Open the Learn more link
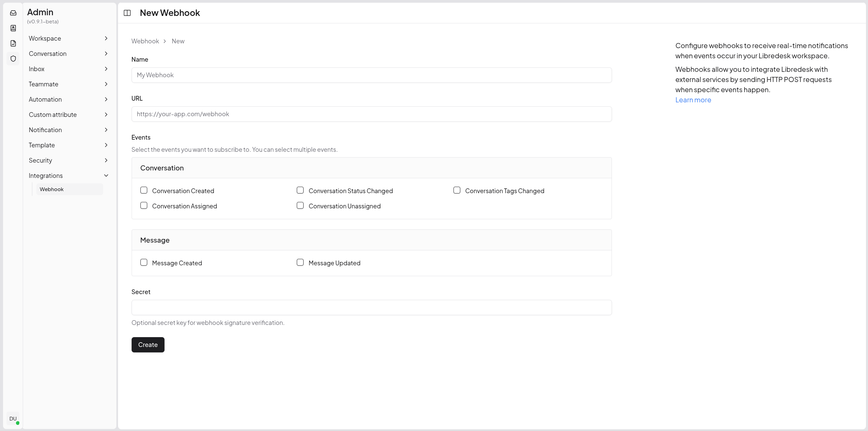This screenshot has height=431, width=868. pyautogui.click(x=693, y=100)
